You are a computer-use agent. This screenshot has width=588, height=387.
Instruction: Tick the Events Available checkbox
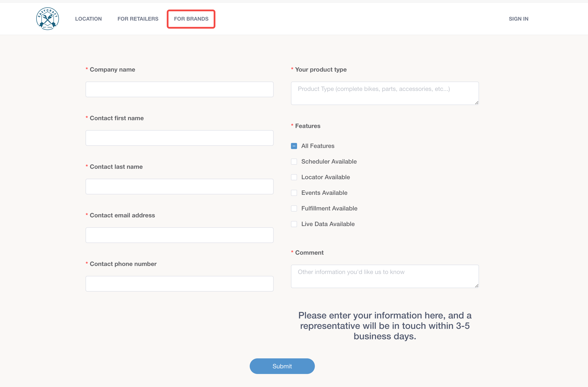coord(294,193)
